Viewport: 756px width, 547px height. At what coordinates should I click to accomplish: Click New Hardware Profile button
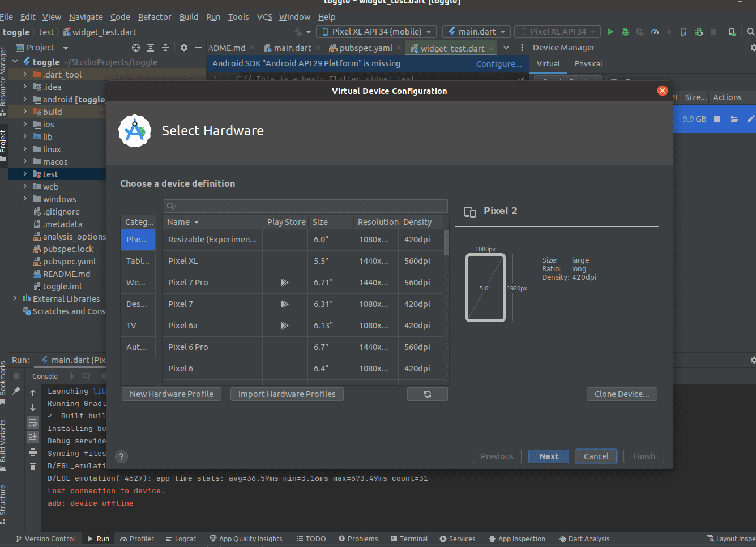click(172, 394)
